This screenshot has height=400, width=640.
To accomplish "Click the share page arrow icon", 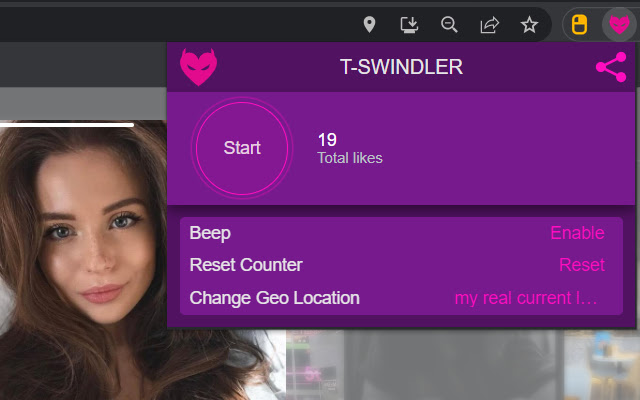I will click(489, 25).
